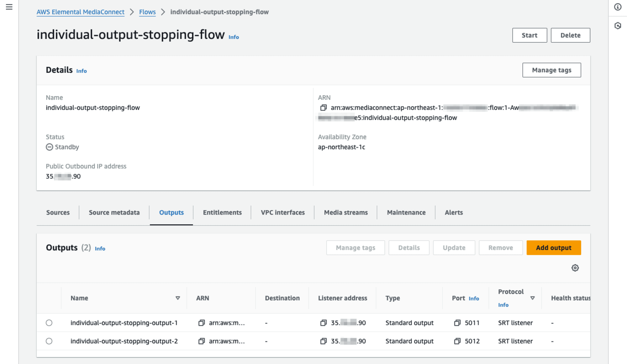The height and width of the screenshot is (364, 627).
Task: Click the Standby status icon
Action: pyautogui.click(x=49, y=147)
